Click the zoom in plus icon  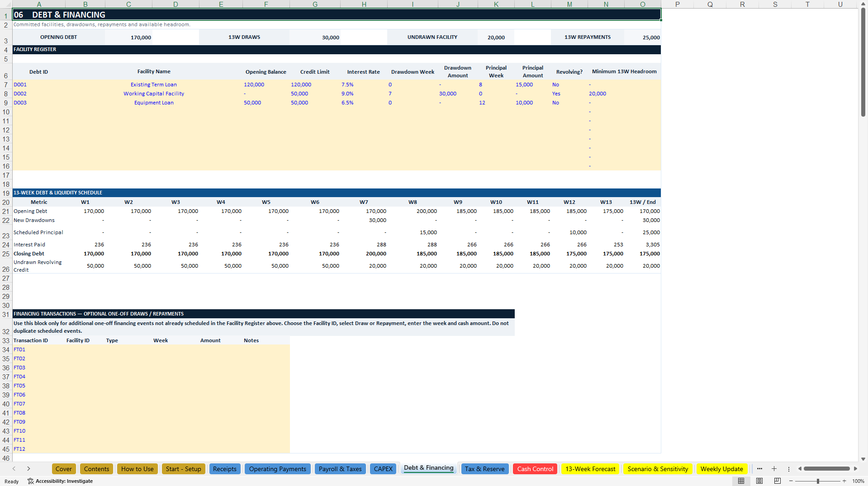(844, 481)
